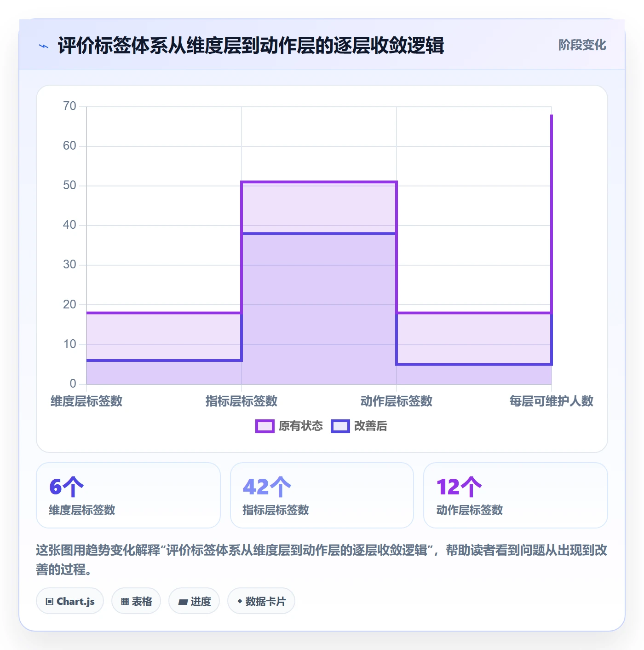Click the lightning icon beside the title
644x650 pixels.
(x=44, y=46)
